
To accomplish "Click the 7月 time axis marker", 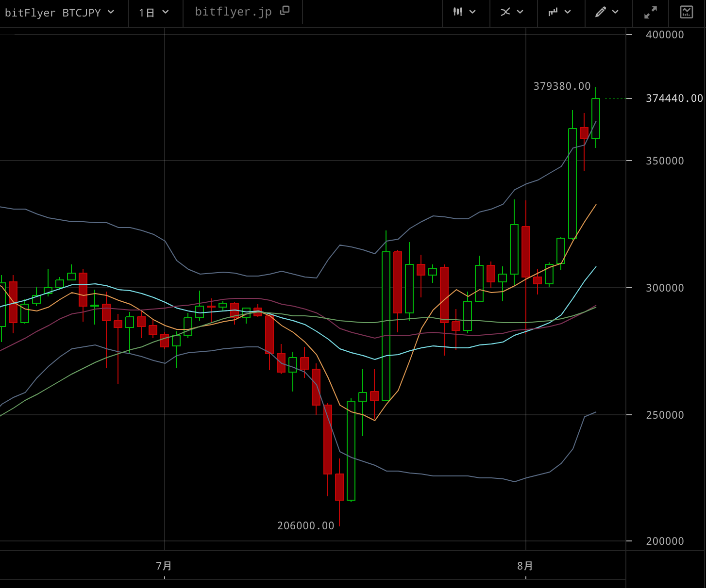I will pyautogui.click(x=164, y=566).
